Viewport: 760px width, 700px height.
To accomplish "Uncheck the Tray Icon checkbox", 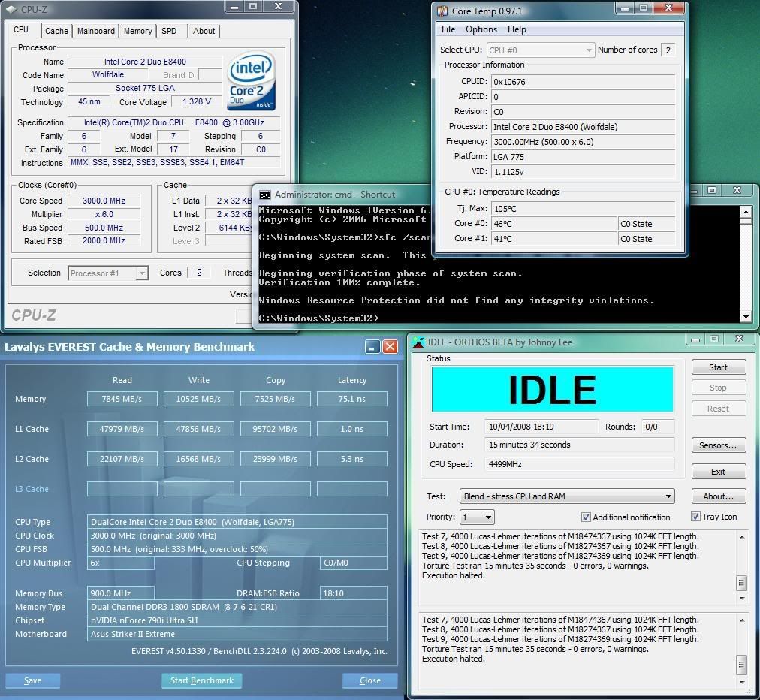I will point(695,517).
